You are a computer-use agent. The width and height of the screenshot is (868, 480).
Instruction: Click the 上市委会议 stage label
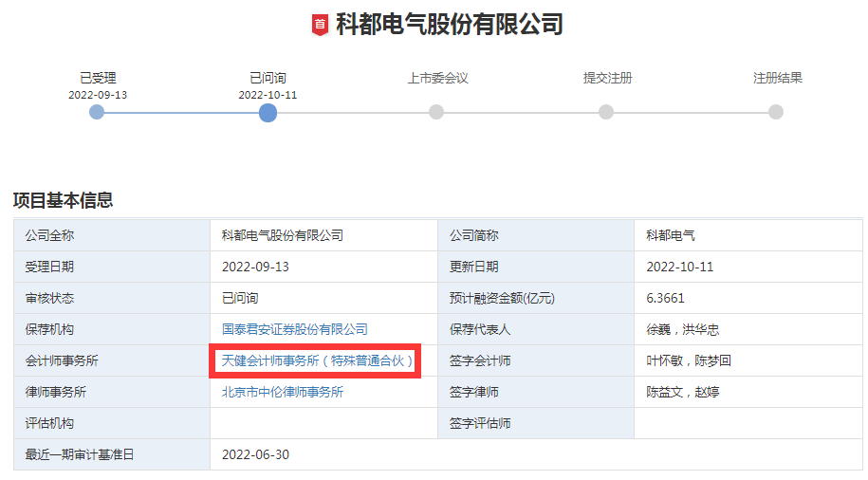click(438, 78)
